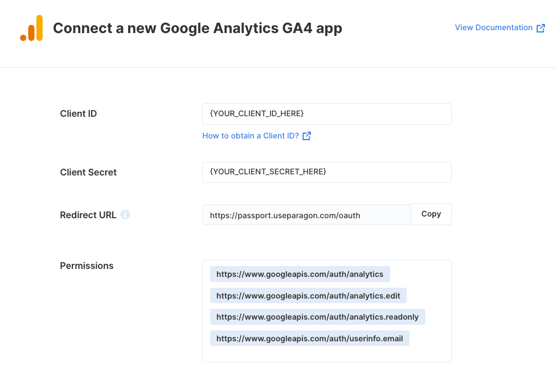Screen dimensions: 557x392
Task: Select the auth/analytics permission tag
Action: 300,274
